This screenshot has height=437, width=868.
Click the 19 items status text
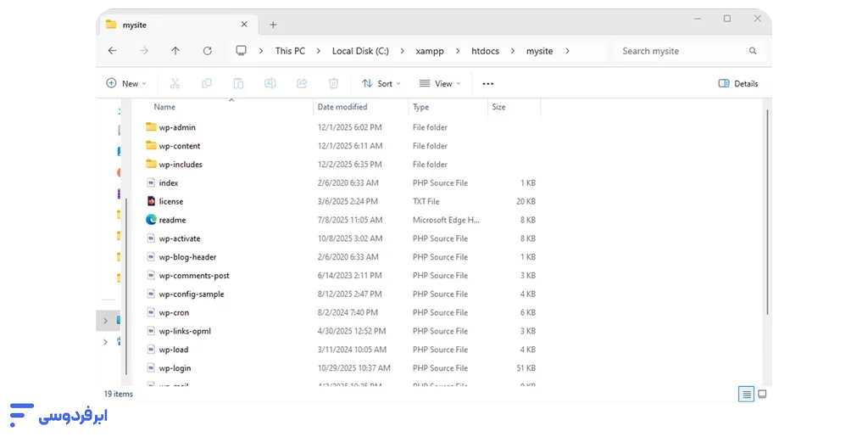coord(119,394)
